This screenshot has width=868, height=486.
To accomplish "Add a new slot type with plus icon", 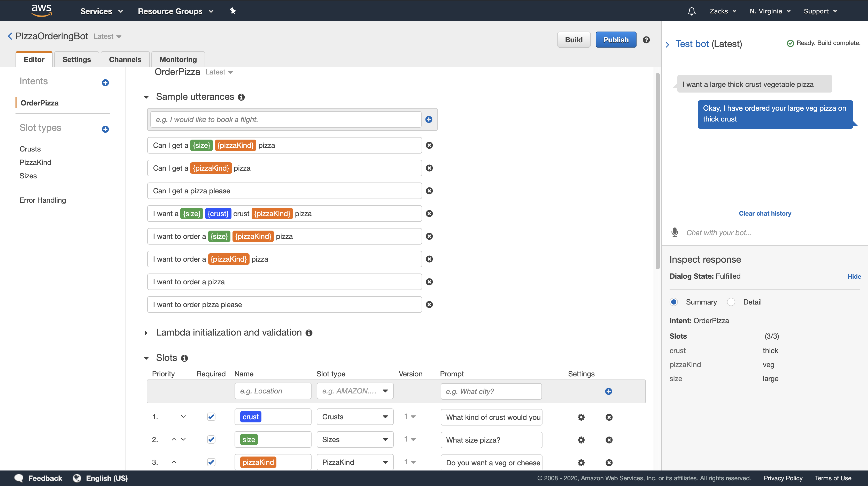I will click(x=105, y=129).
